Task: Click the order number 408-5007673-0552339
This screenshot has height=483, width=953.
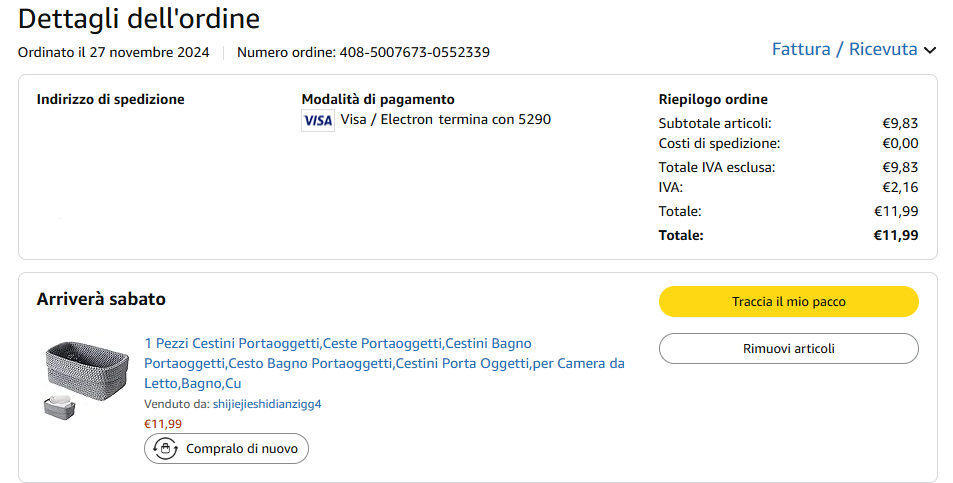Action: (x=414, y=52)
